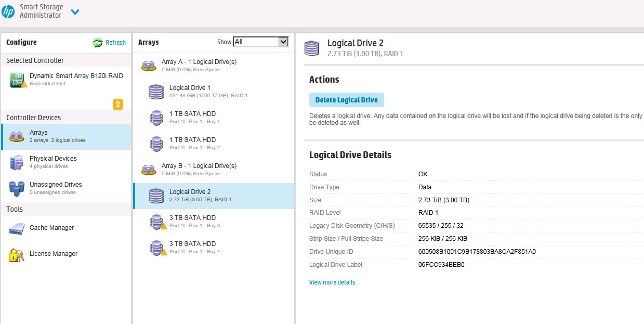Click the Status value OK
Viewport: 644px width, 324px height.
[x=423, y=174]
